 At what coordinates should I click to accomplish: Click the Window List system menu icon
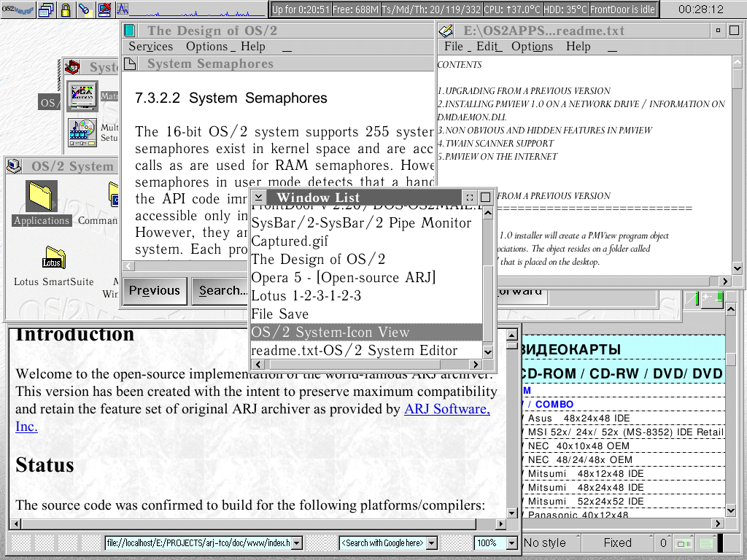click(258, 197)
